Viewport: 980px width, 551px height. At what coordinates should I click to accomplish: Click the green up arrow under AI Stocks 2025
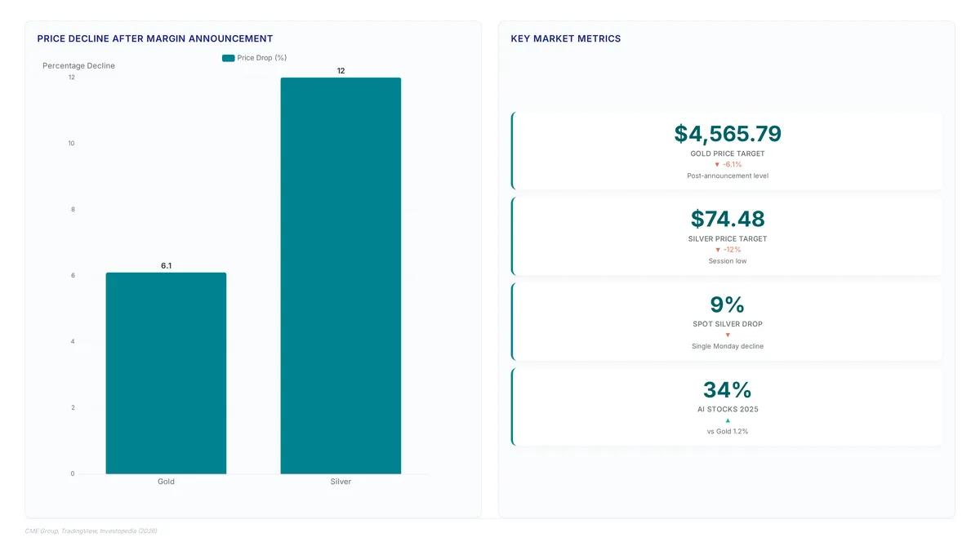click(x=728, y=420)
